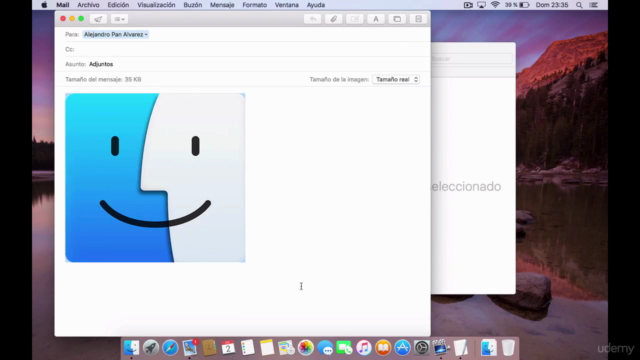Open the screen recorder app in the Dock
This screenshot has width=640, height=360.
441,348
